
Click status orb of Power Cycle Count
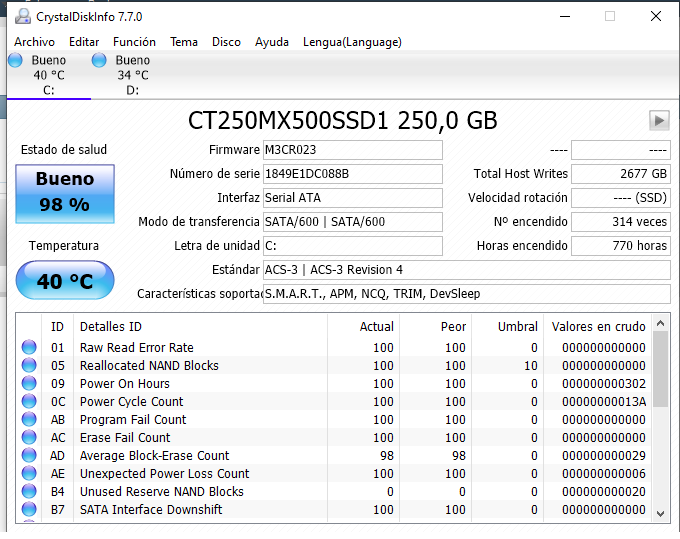tap(29, 401)
